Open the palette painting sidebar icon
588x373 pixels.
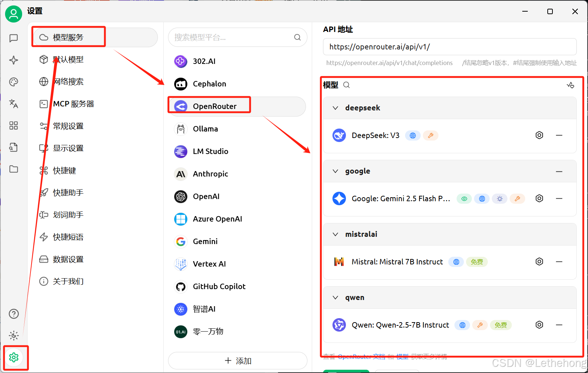click(14, 82)
